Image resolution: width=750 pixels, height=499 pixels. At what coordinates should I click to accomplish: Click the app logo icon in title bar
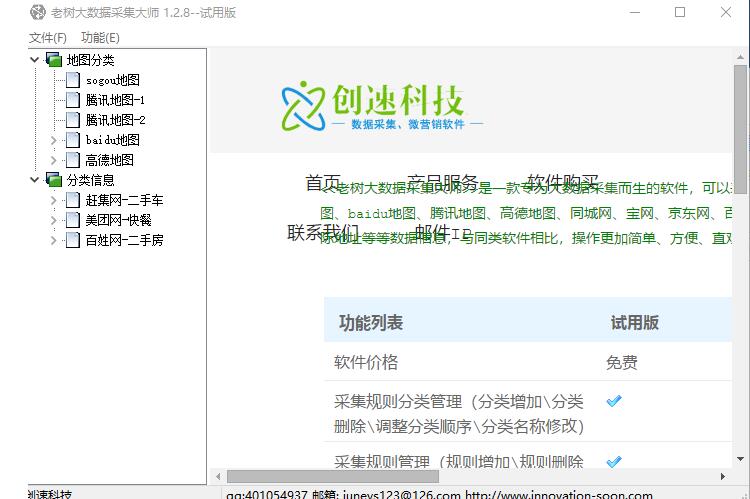coord(38,12)
